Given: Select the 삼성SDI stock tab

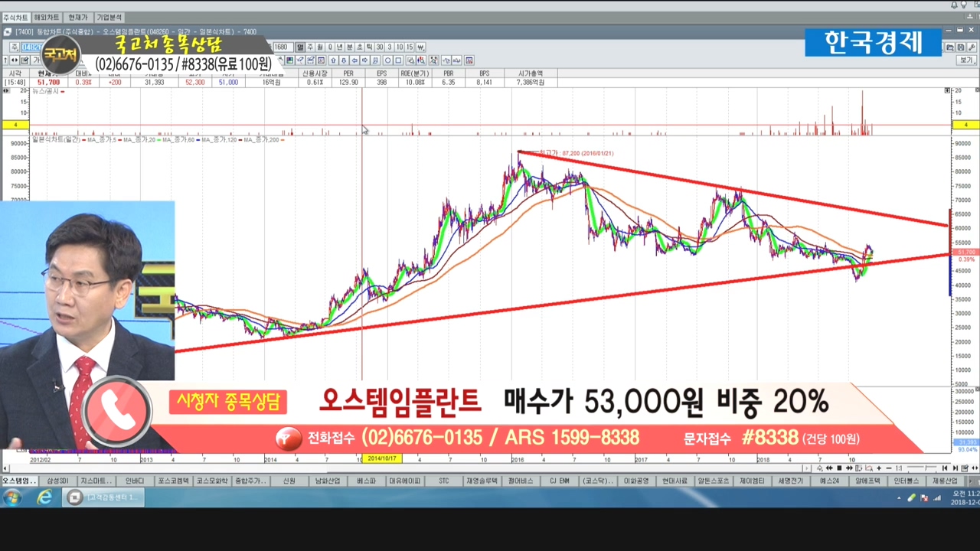Looking at the screenshot, I should pos(57,481).
